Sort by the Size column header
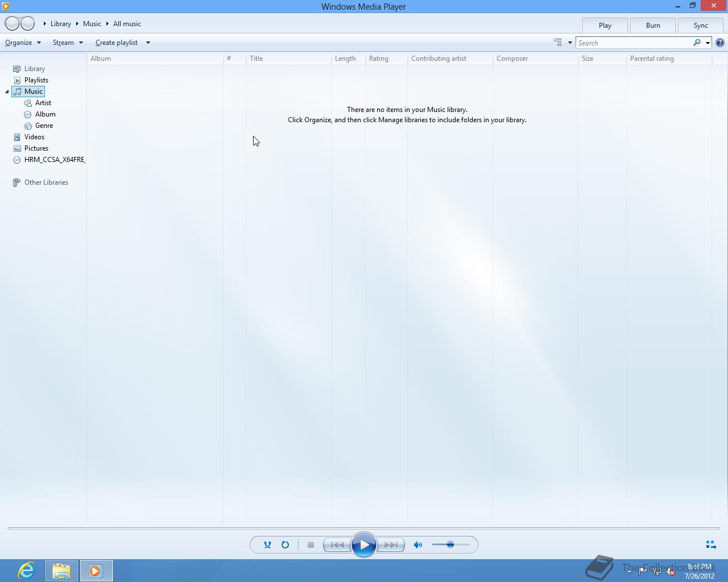This screenshot has height=582, width=728. 602,59
